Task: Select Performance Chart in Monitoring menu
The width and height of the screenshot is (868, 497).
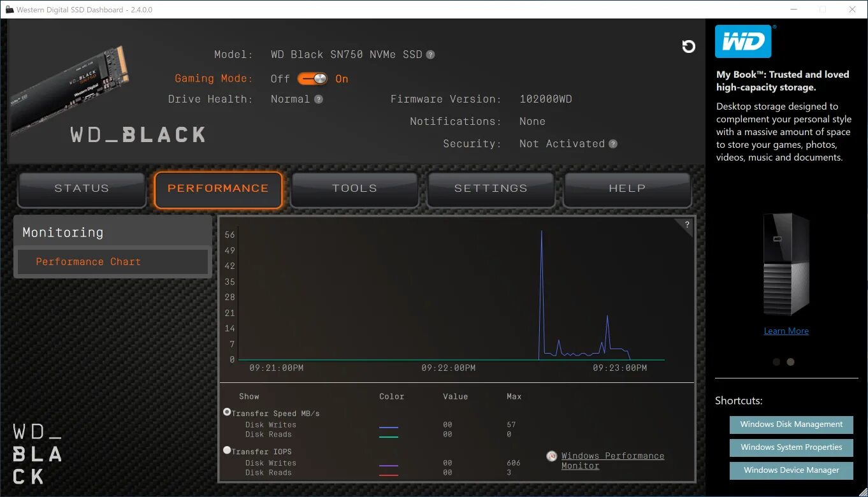Action: 113,262
